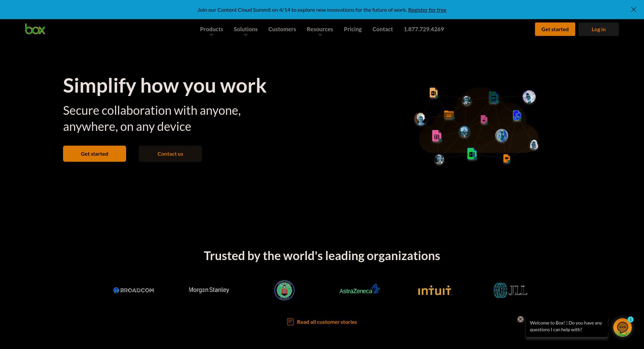Click the Welcome to Box chat message
The width and height of the screenshot is (644, 349).
click(566, 326)
